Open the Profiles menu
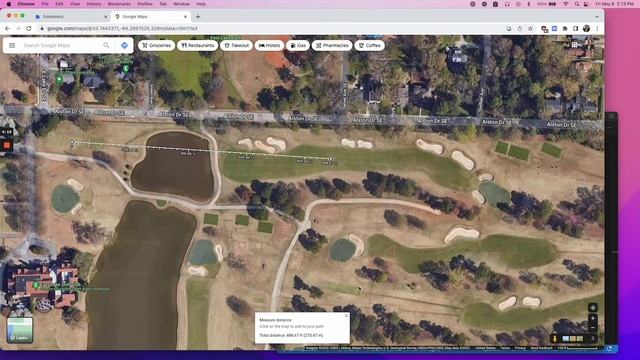Viewport: 640px width, 360px height. [144, 4]
